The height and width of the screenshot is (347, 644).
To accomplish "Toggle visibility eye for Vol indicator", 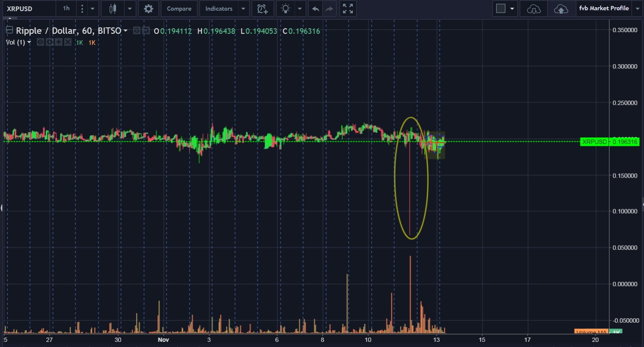I will [40, 42].
